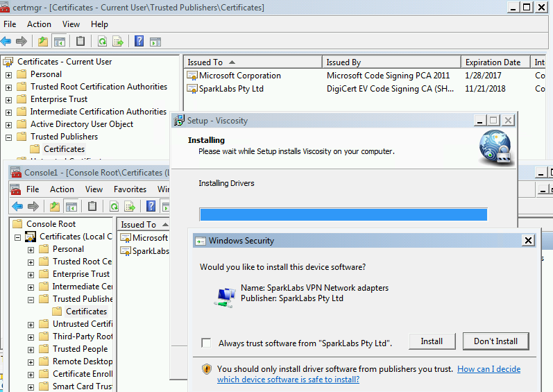Select Console Root in Console1 tree

[x=51, y=224]
